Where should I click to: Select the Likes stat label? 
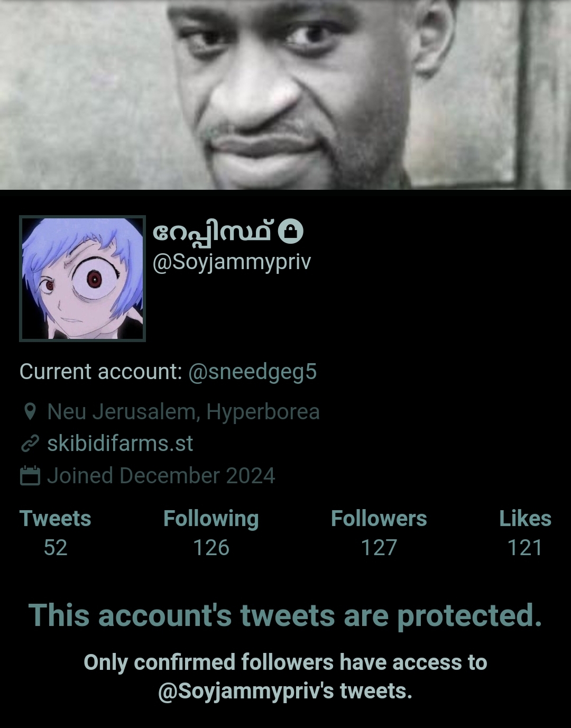click(x=525, y=519)
